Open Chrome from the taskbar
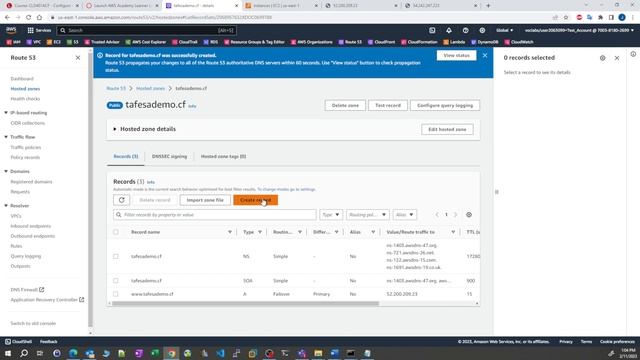Screen dimensions: 640x360 [171, 353]
